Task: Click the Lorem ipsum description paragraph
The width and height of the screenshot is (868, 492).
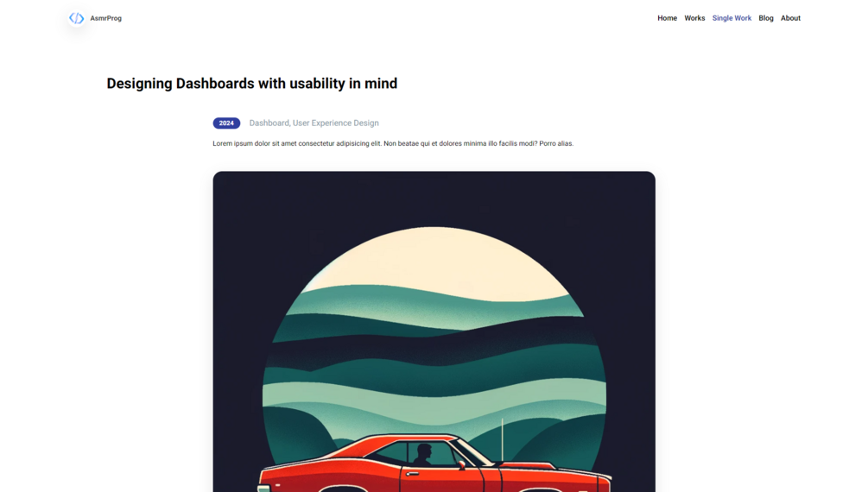Action: 393,143
